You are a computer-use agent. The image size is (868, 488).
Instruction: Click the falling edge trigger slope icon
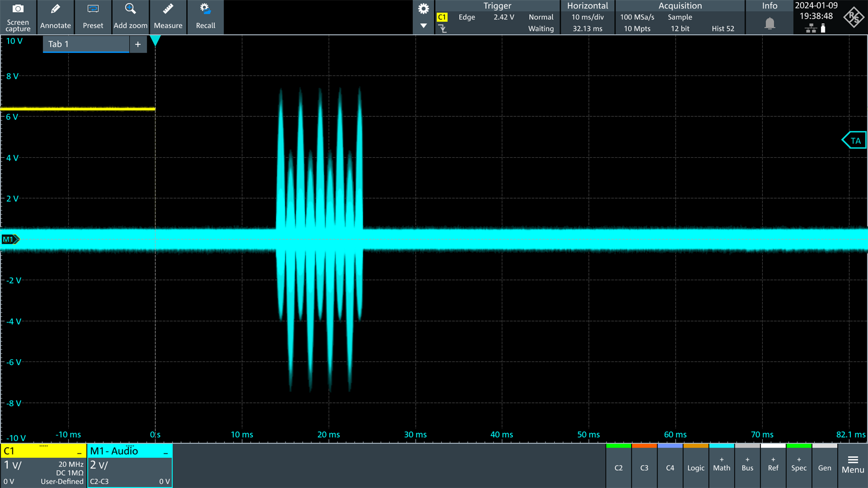coord(443,29)
